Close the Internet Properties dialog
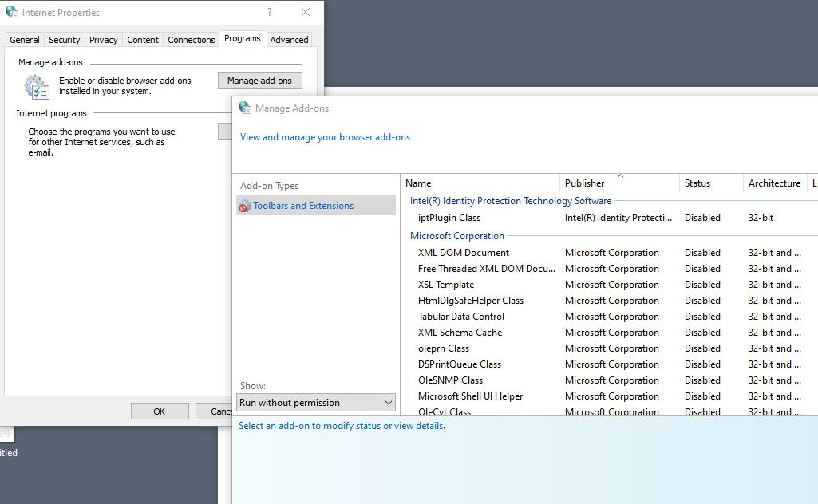 pos(306,12)
